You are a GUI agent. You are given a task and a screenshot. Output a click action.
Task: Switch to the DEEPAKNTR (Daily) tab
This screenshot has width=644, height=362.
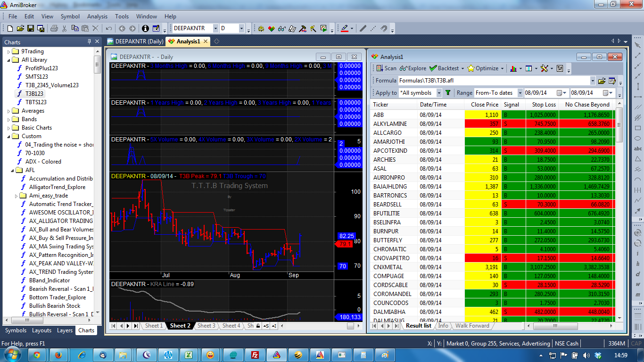(x=135, y=41)
